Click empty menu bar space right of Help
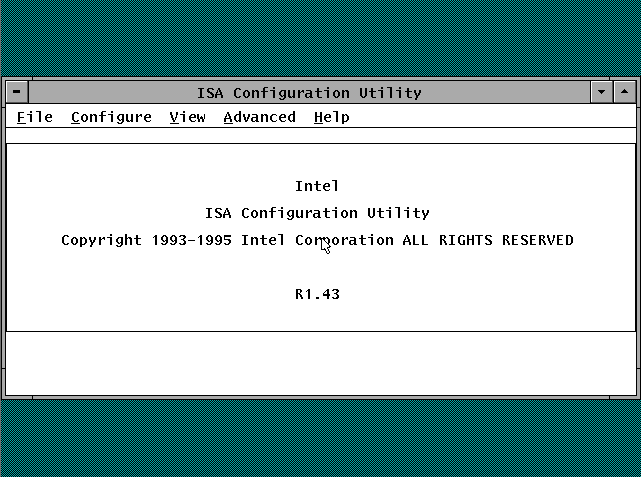This screenshot has height=477, width=641. (x=490, y=117)
